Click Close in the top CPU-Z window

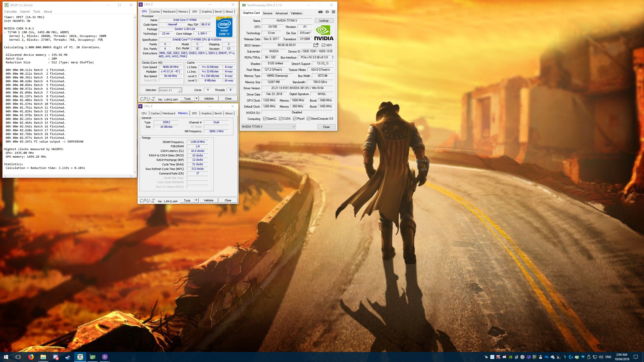point(228,99)
